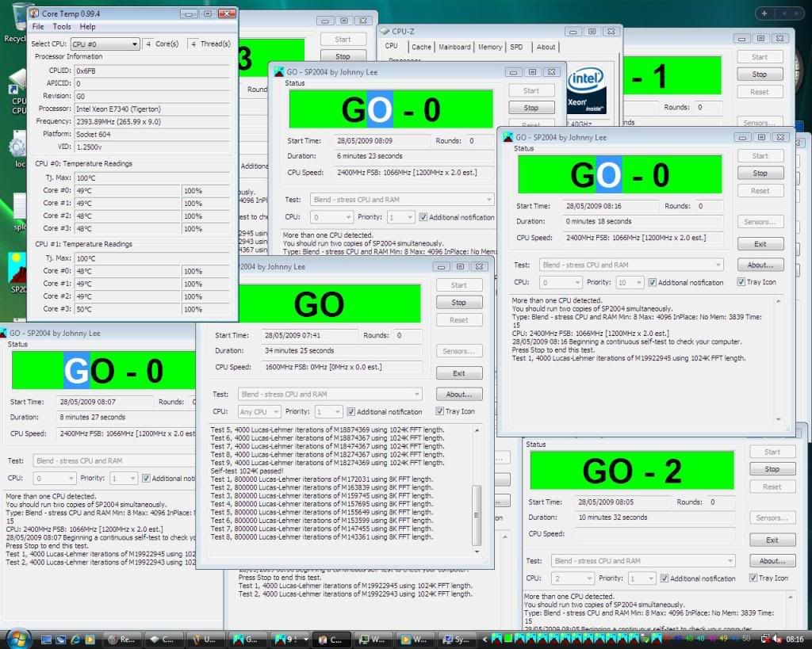
Task: Click title icon of SP2004 window started 08:16
Action: click(508, 137)
